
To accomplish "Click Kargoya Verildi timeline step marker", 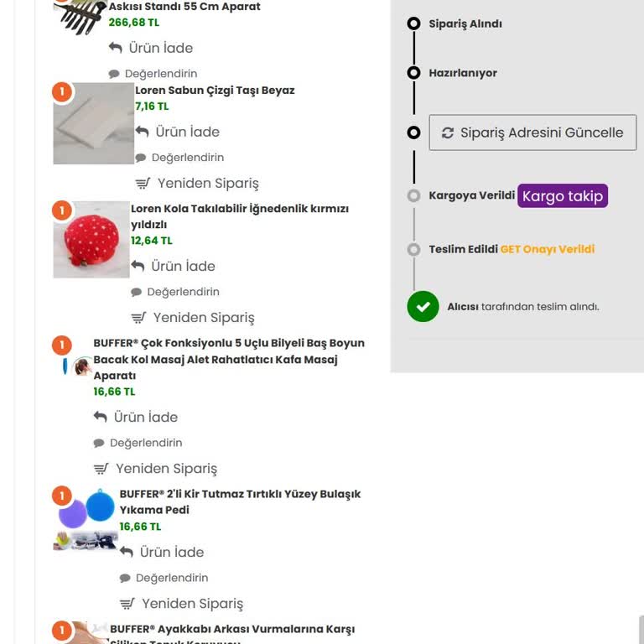I will pyautogui.click(x=413, y=195).
